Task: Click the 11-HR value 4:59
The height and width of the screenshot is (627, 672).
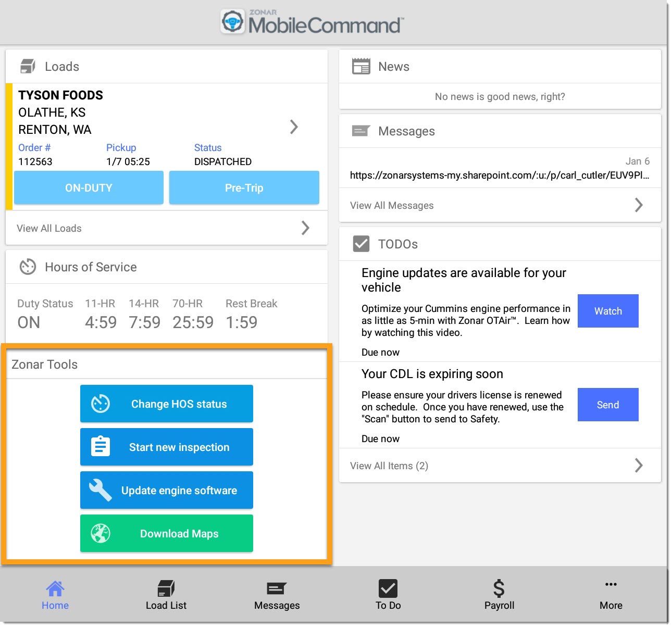Action: coord(101,322)
